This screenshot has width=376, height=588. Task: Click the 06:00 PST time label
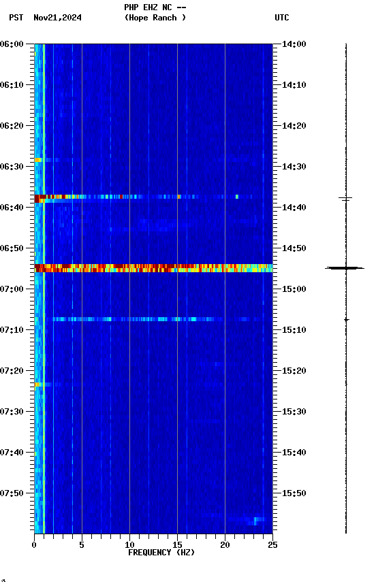point(12,44)
